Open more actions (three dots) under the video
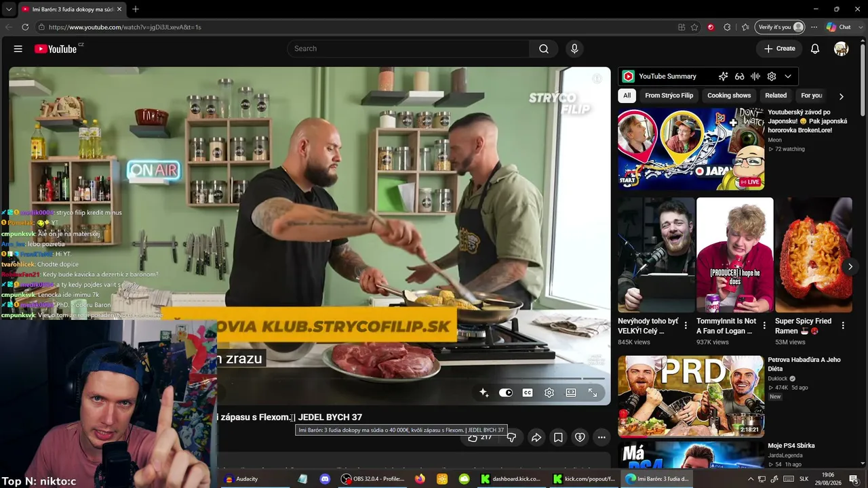 [x=601, y=437]
